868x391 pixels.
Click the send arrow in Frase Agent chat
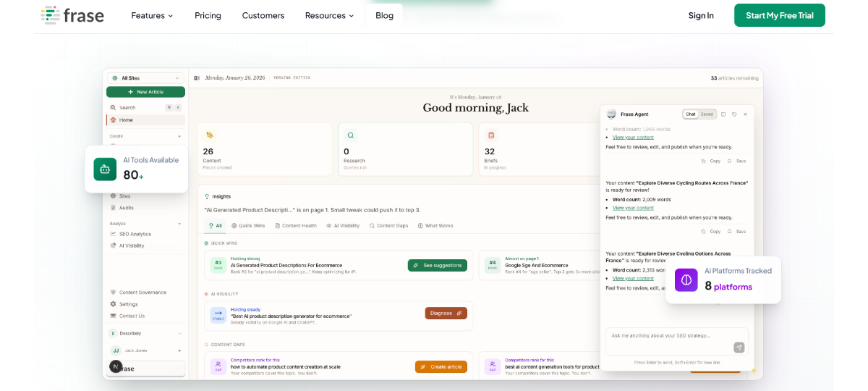739,348
